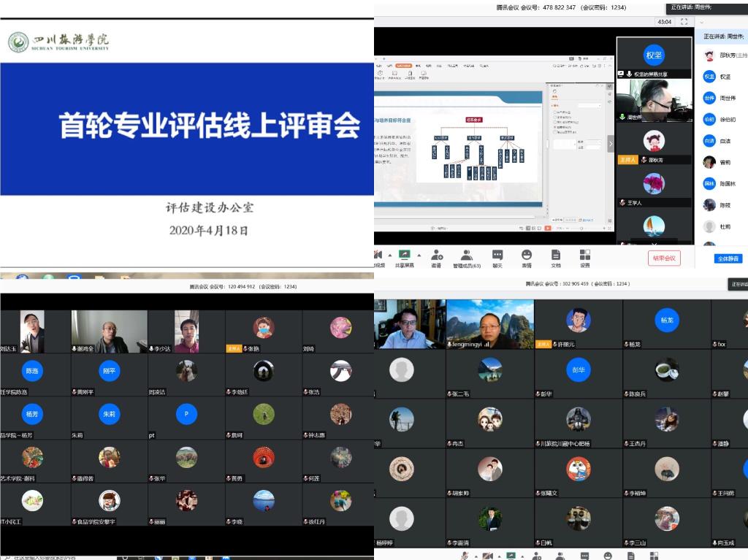This screenshot has width=748, height=560.
Task: Click meeting ID text 478 822 347
Action: [559, 7]
